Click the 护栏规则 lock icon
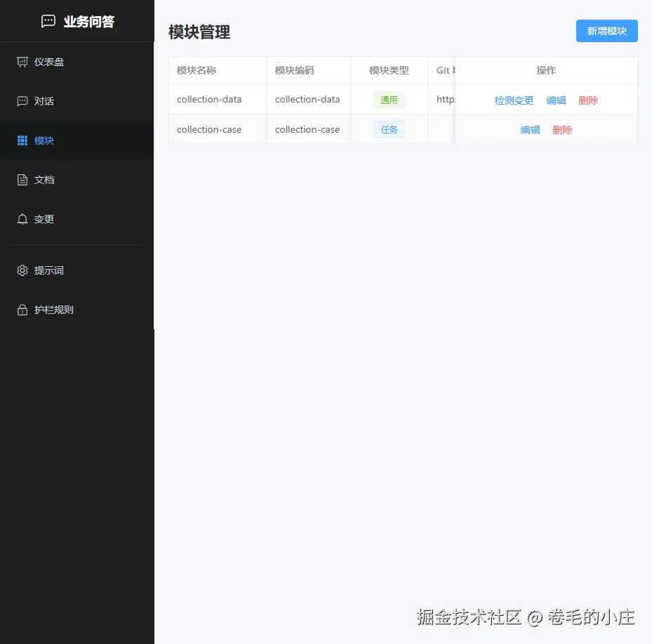Image resolution: width=652 pixels, height=644 pixels. click(22, 310)
